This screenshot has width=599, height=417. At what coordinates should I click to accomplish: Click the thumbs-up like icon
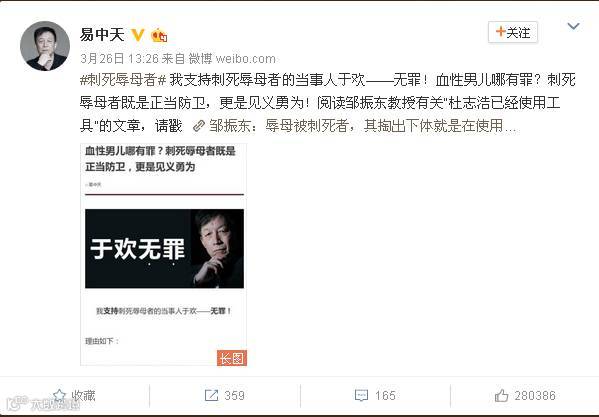[x=502, y=396]
